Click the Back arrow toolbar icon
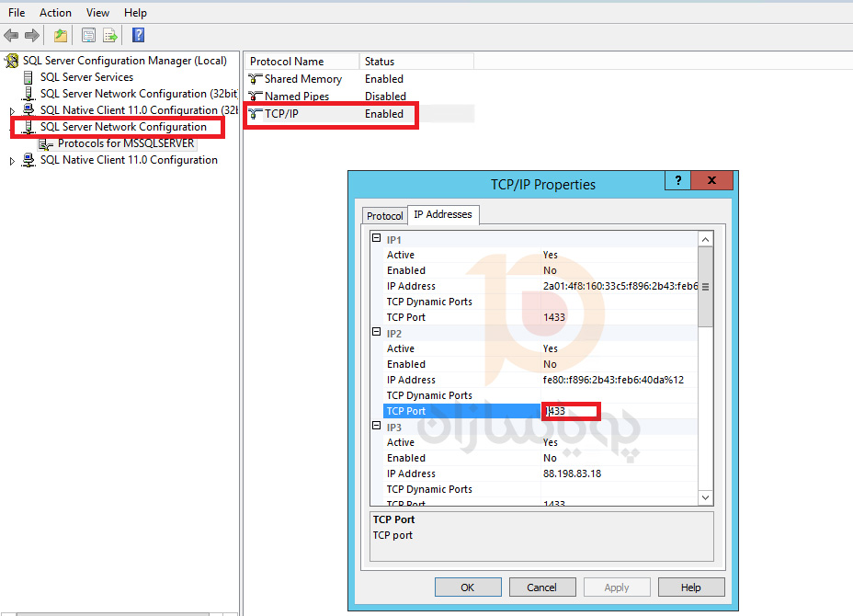The height and width of the screenshot is (616, 853). point(11,36)
